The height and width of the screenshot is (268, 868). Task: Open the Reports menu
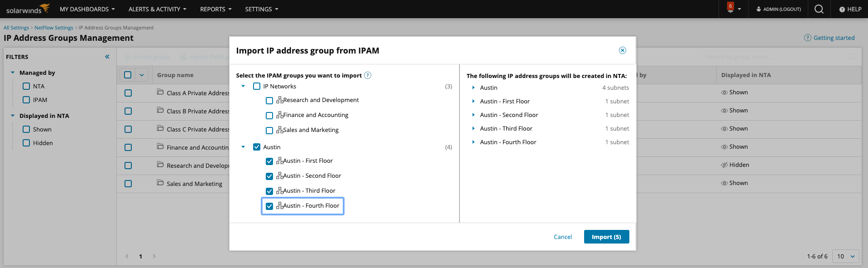[216, 9]
